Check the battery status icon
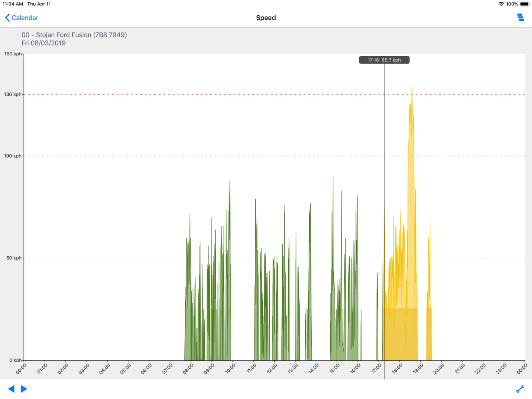532x399 pixels. (525, 4)
